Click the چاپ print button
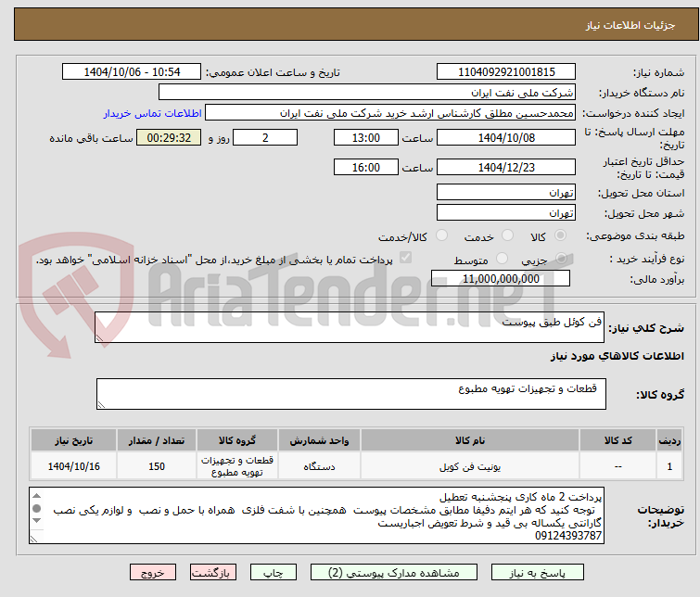 [x=274, y=573]
